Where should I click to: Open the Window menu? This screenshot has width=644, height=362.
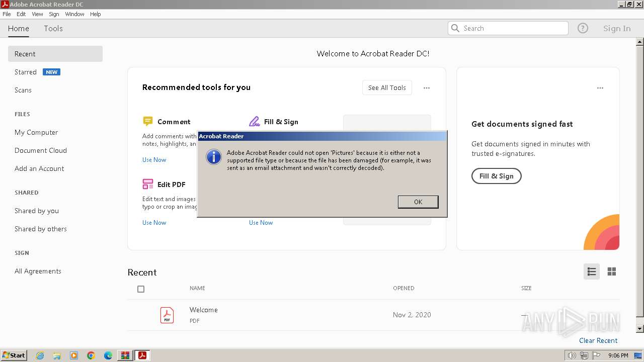click(74, 14)
